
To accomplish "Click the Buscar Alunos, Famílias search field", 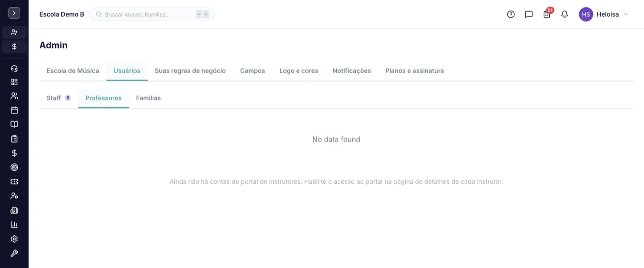I will pyautogui.click(x=152, y=14).
